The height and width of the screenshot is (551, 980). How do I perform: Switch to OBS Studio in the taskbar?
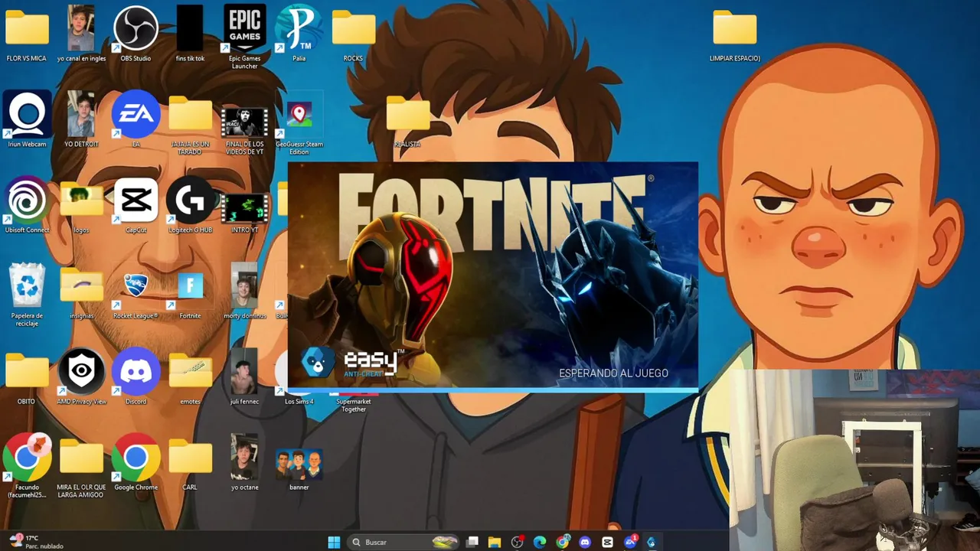pos(518,542)
